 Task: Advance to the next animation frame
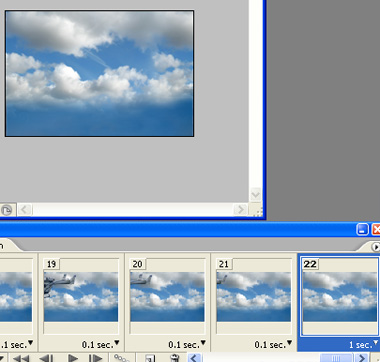coord(95,358)
